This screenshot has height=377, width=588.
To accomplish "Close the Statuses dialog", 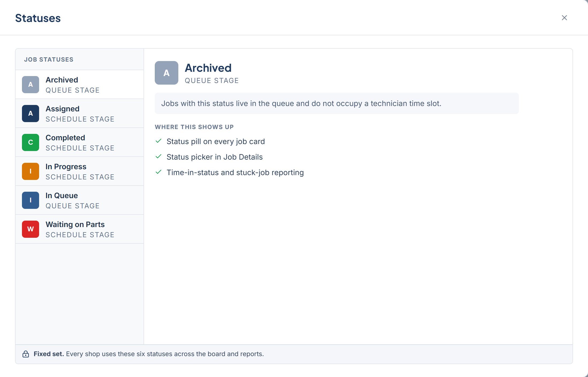I will (x=564, y=18).
